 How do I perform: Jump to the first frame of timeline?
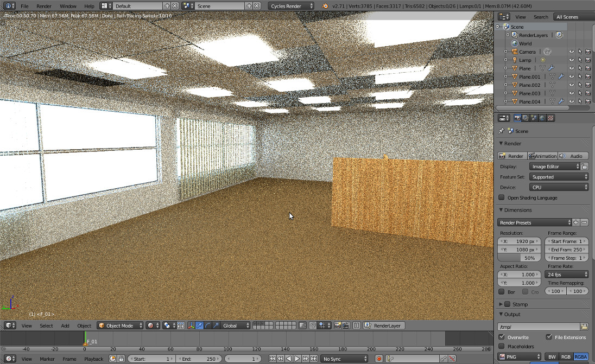tap(272, 359)
